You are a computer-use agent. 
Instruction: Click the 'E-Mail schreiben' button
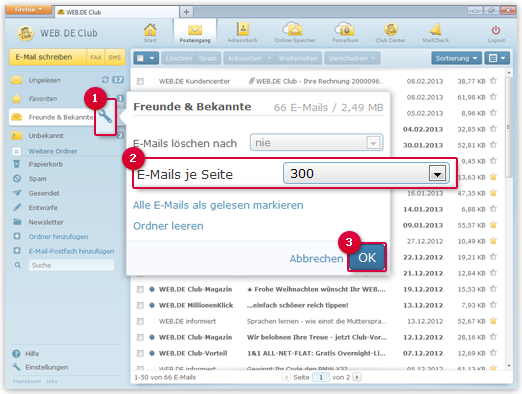(48, 57)
